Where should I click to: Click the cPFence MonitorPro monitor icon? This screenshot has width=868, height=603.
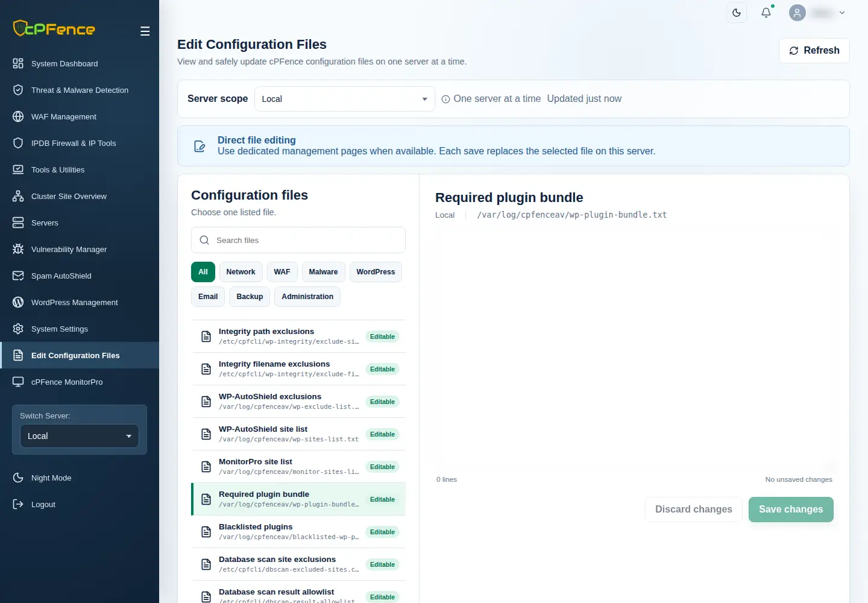pyautogui.click(x=18, y=382)
